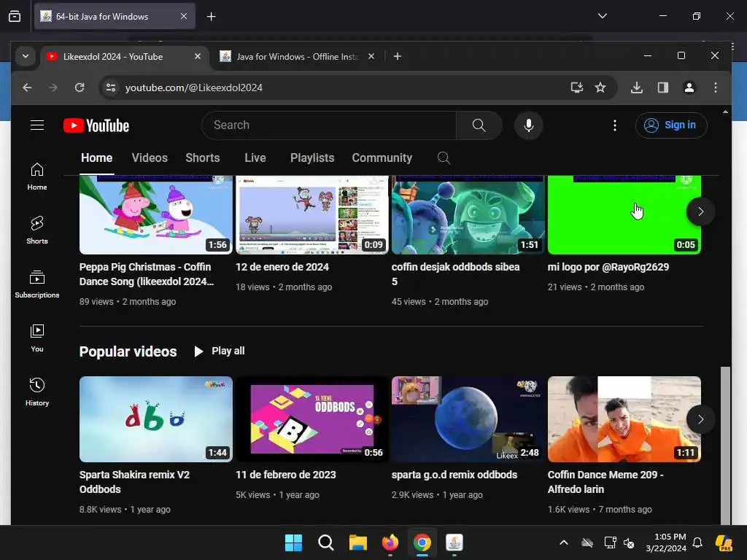Screen dimensions: 747x560
Task: Switch to Community channel tab
Action: click(x=382, y=158)
